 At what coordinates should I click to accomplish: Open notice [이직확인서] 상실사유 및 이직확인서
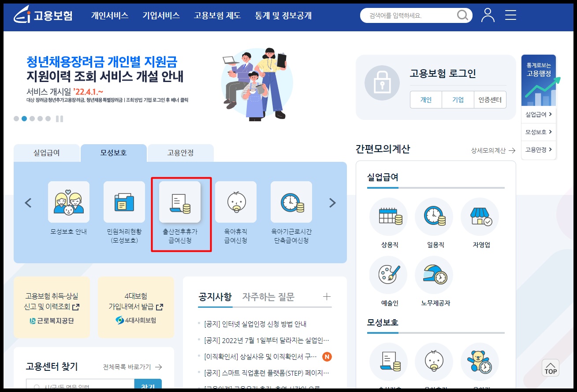pos(261,356)
